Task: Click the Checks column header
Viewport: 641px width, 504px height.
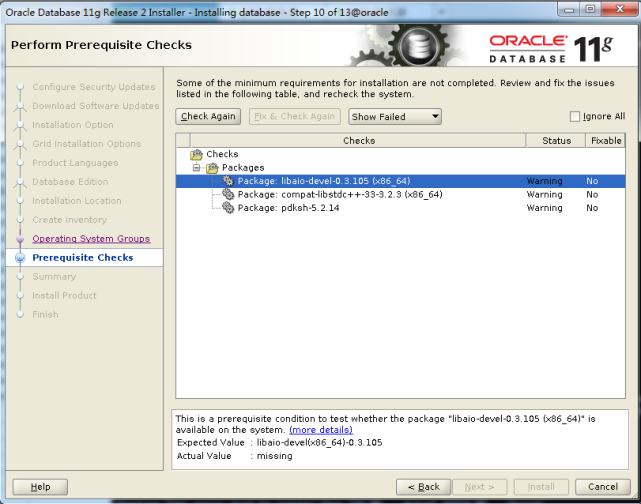Action: [x=359, y=141]
